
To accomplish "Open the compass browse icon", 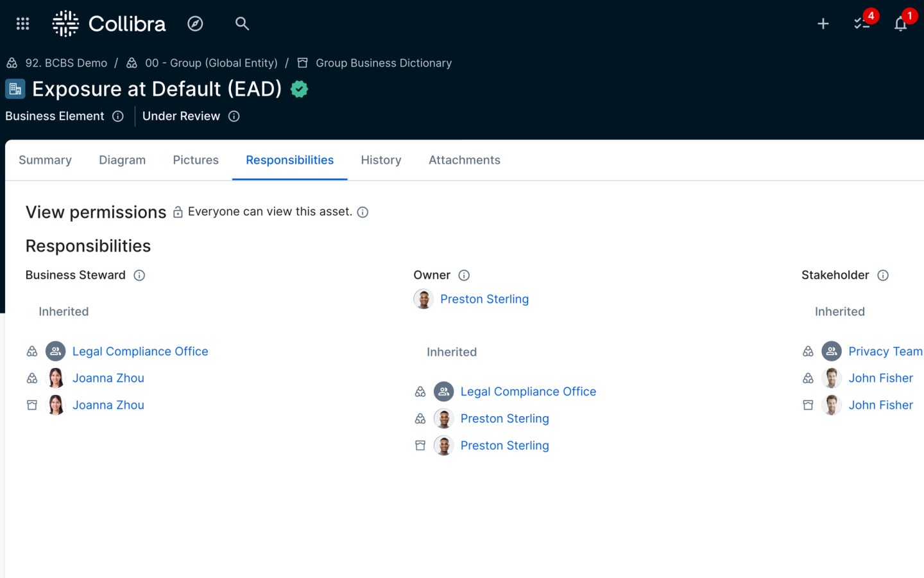I will [195, 24].
